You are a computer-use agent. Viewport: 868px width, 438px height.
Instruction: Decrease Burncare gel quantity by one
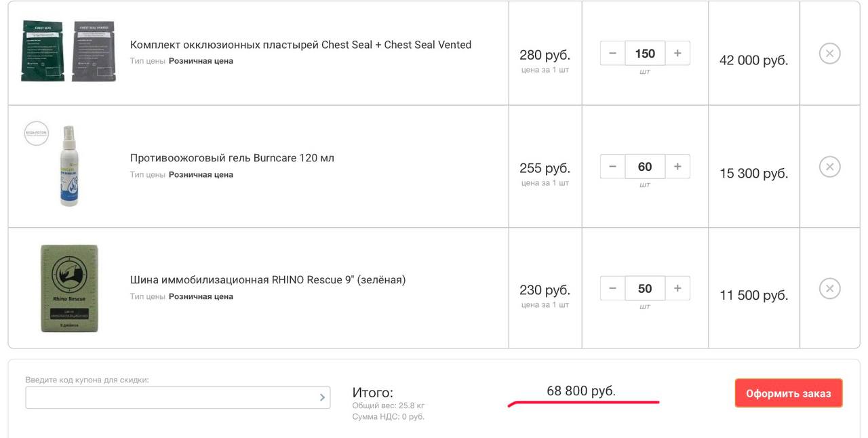point(612,167)
